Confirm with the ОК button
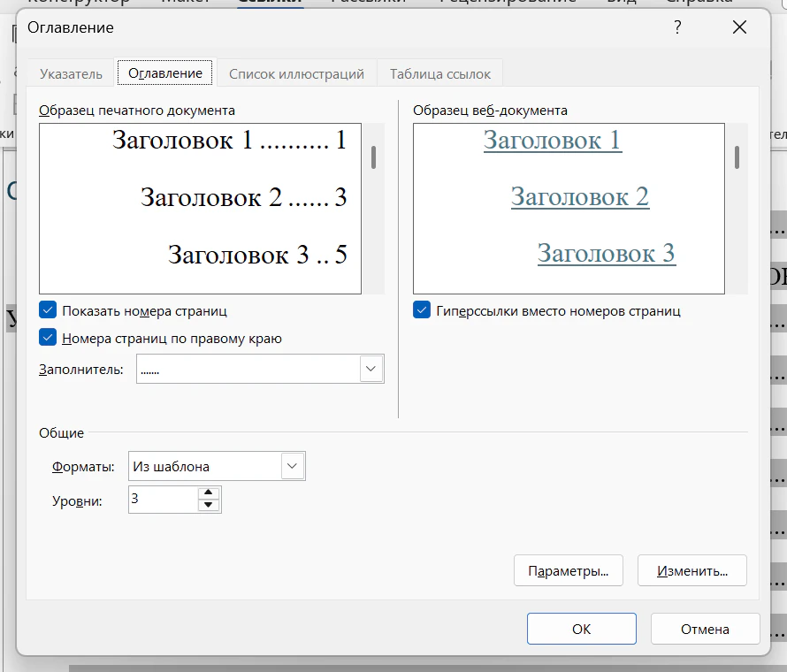The height and width of the screenshot is (672, 787). [x=582, y=629]
